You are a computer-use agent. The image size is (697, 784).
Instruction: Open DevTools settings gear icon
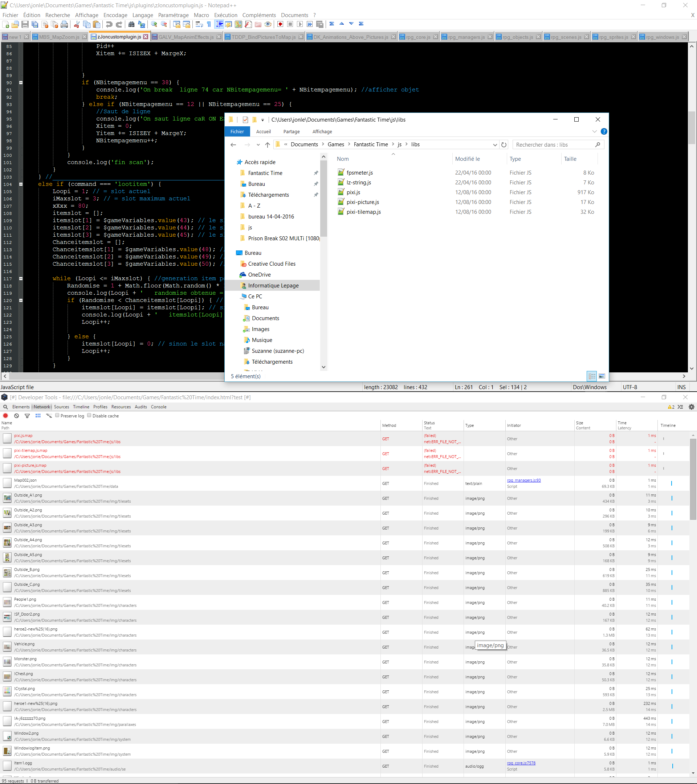(692, 407)
